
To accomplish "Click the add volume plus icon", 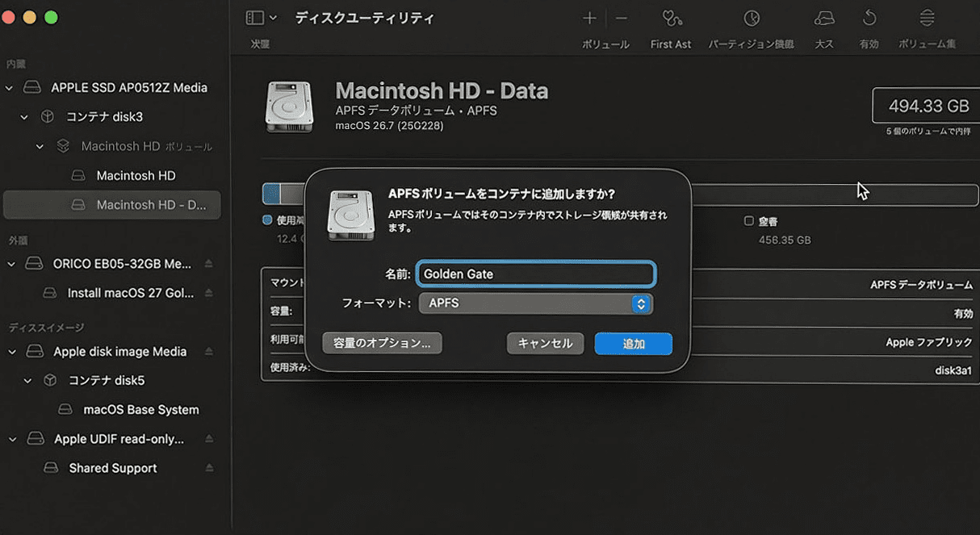I will point(589,18).
